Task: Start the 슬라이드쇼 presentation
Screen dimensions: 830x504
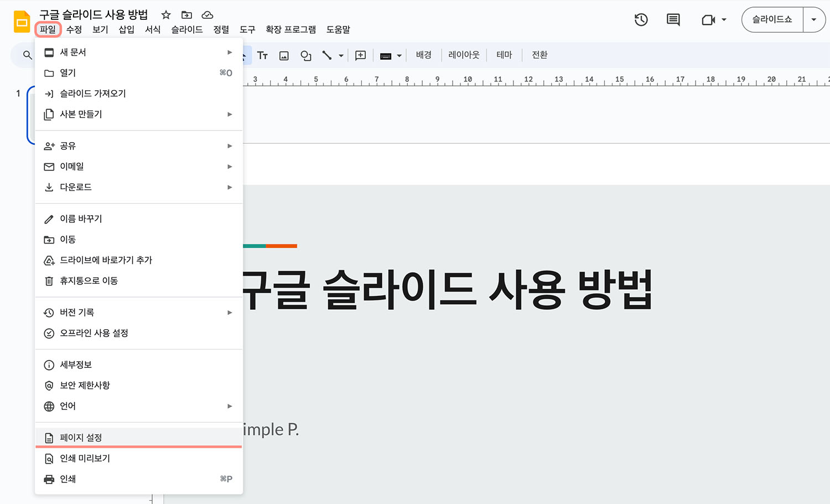Action: (772, 20)
